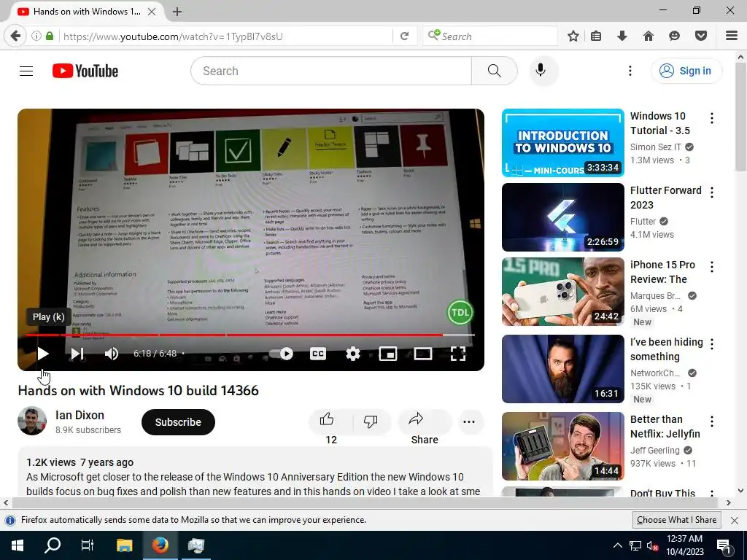This screenshot has height=560, width=747.
Task: Open options for Windows 10 Tutorial video
Action: click(x=712, y=119)
